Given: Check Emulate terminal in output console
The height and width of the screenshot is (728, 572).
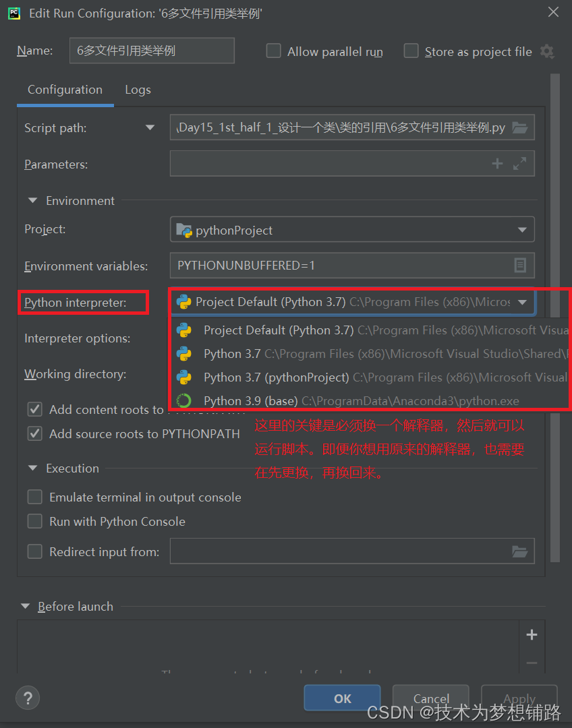Looking at the screenshot, I should click(34, 497).
